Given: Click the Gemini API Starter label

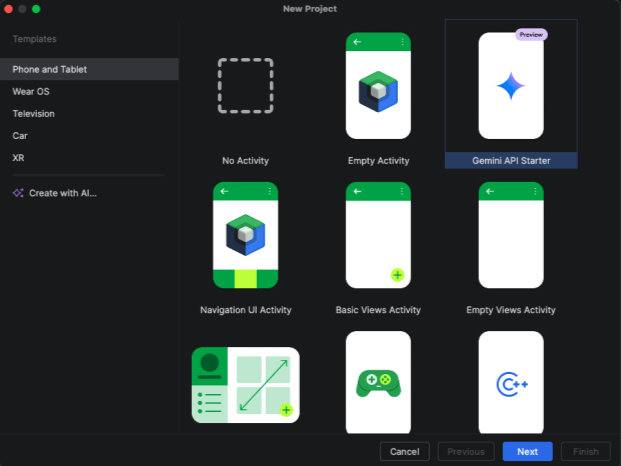Looking at the screenshot, I should (x=511, y=160).
